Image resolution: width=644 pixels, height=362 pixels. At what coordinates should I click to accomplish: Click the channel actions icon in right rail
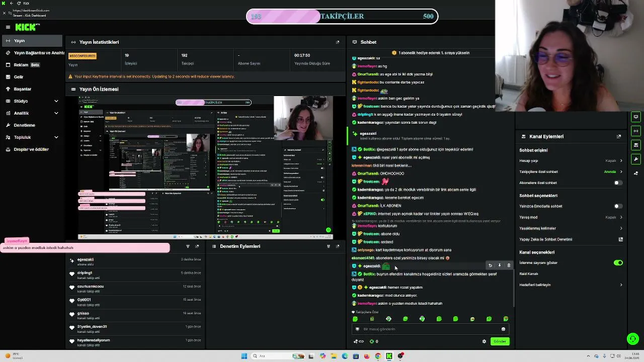(x=636, y=145)
